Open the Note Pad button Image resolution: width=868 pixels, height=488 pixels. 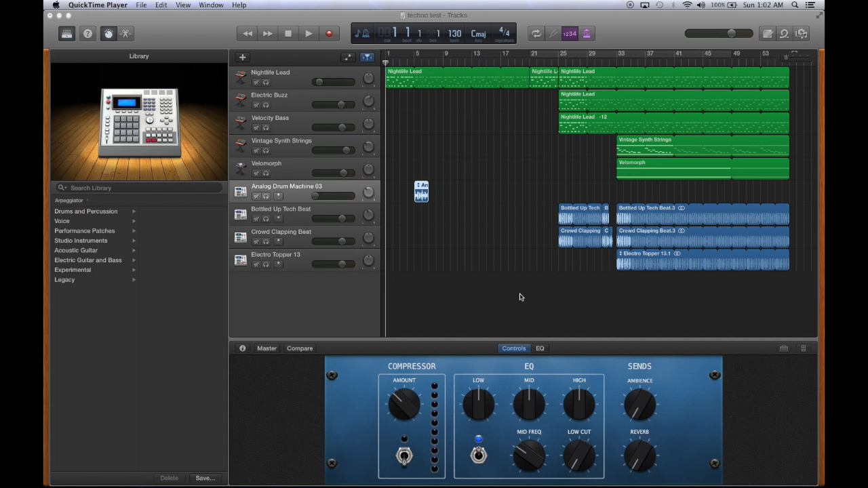(x=768, y=34)
